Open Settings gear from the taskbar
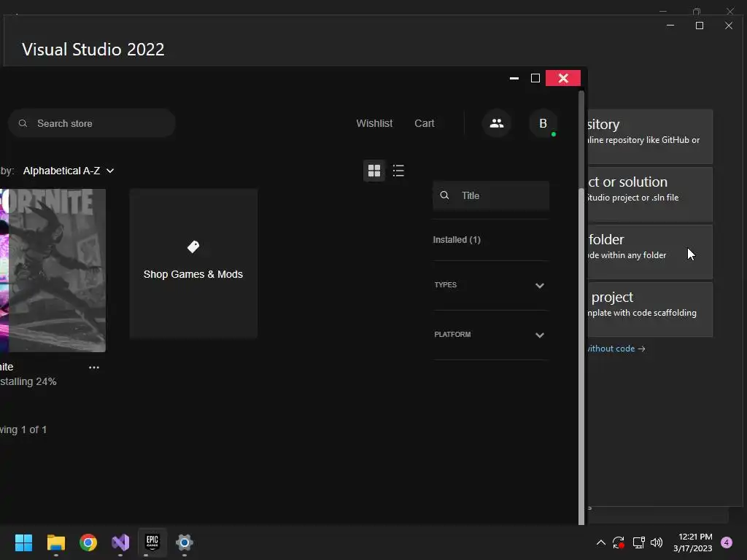Image resolution: width=747 pixels, height=560 pixels. pos(185,542)
